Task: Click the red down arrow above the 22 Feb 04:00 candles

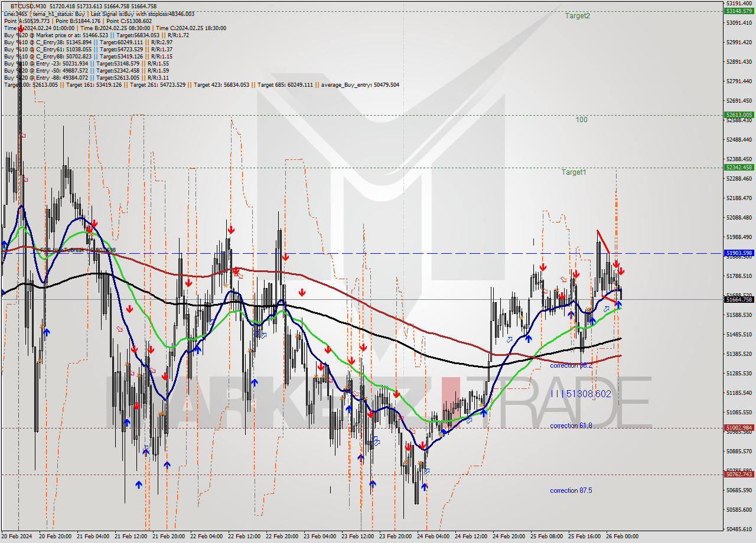Action: tap(230, 230)
